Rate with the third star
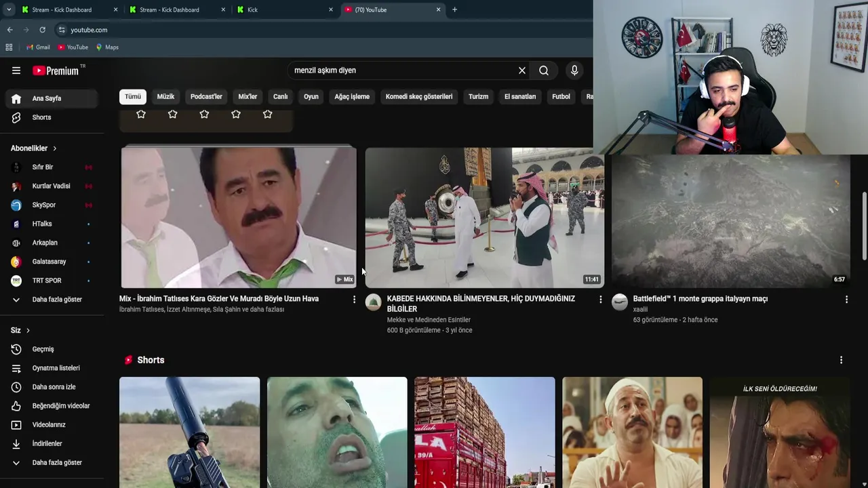868x488 pixels. tap(204, 114)
